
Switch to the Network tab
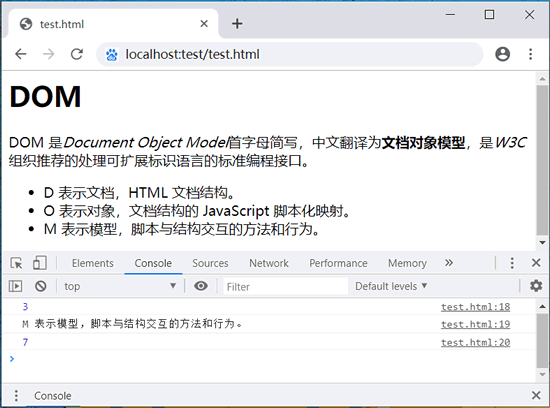269,263
